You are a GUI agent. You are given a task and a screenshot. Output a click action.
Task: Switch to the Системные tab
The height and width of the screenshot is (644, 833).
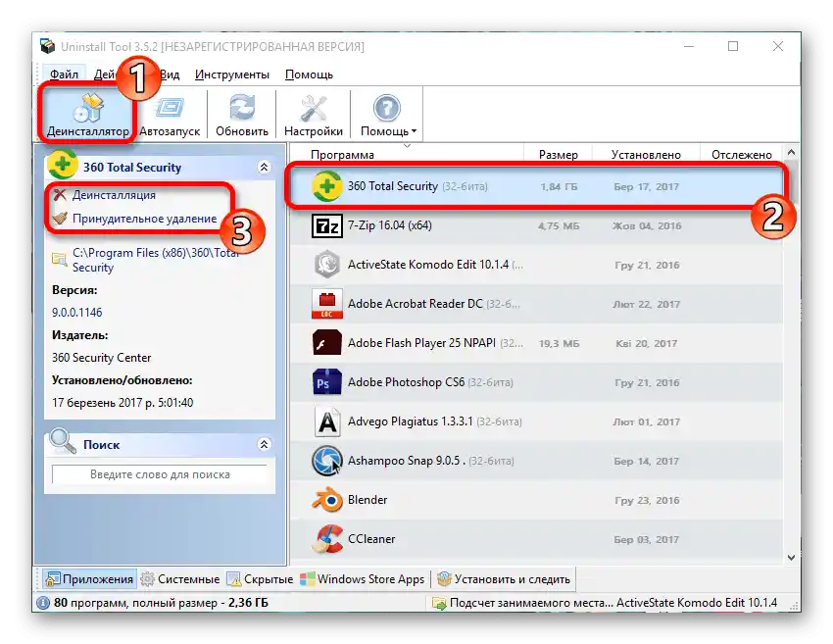tap(180, 579)
